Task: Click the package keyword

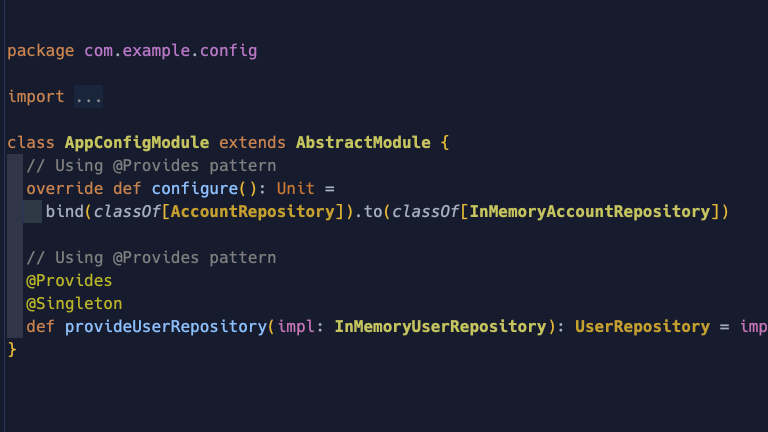Action: click(41, 51)
